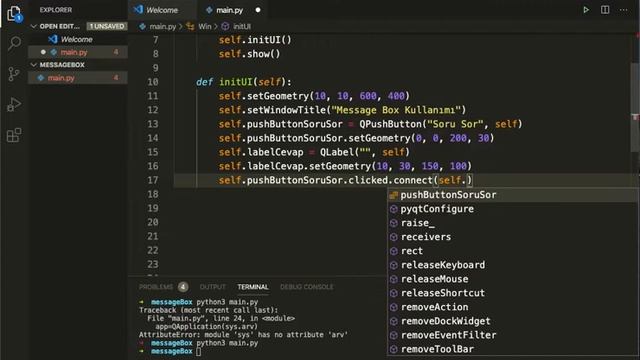The height and width of the screenshot is (360, 640).
Task: Click EXPLORER title in the sidebar
Action: pyautogui.click(x=56, y=10)
